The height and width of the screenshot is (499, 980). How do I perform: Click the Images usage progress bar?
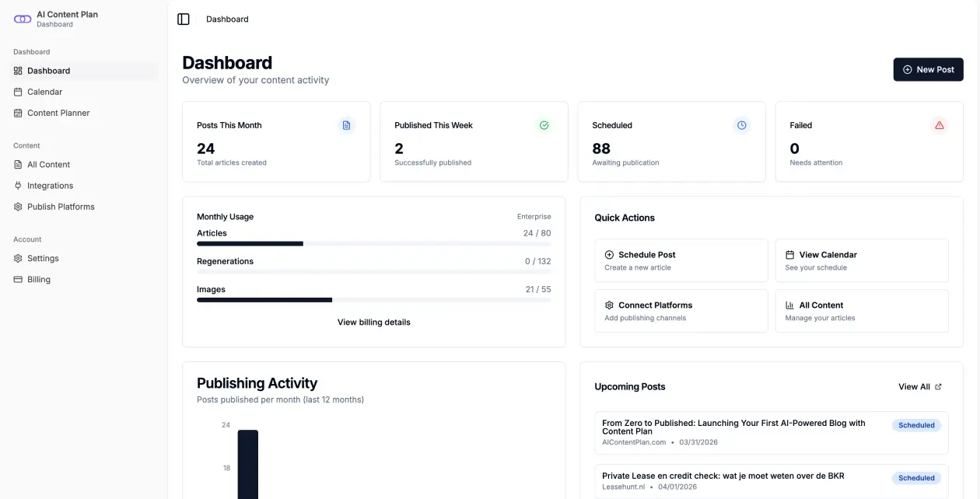374,300
